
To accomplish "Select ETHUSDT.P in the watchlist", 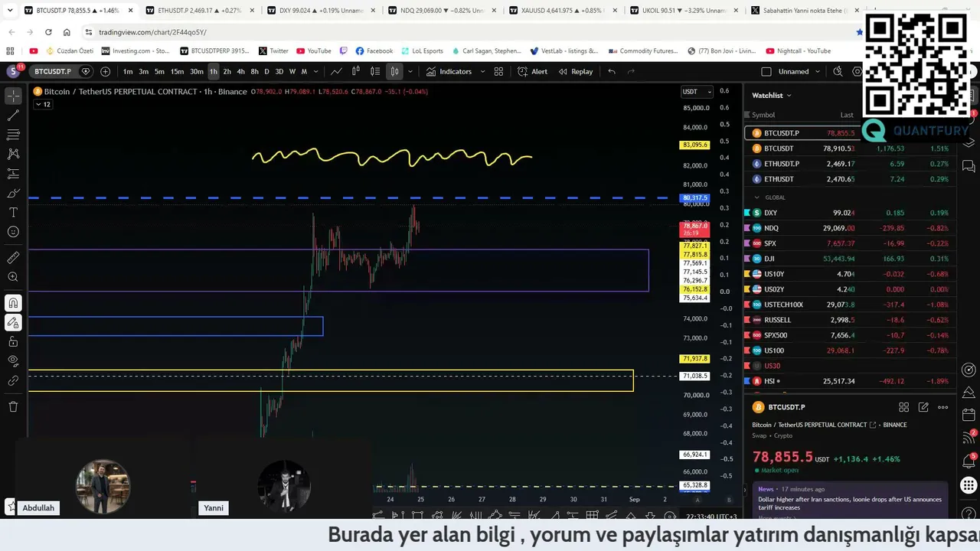I will [850, 164].
